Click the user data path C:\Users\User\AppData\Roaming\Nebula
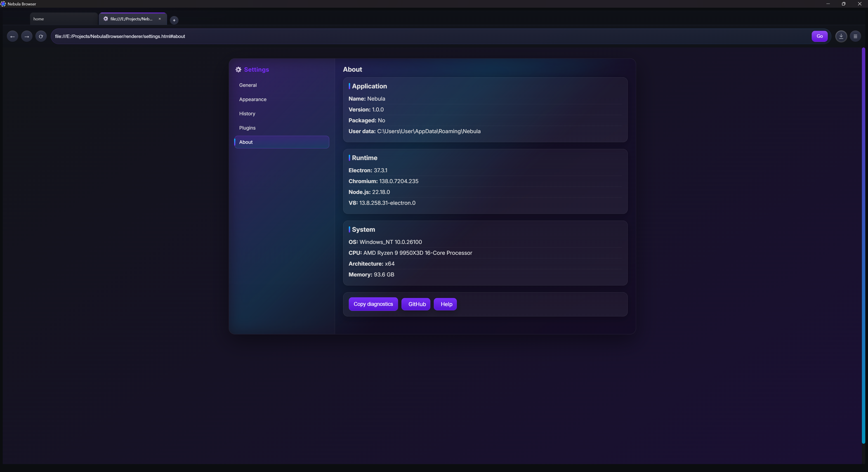 [x=429, y=131]
